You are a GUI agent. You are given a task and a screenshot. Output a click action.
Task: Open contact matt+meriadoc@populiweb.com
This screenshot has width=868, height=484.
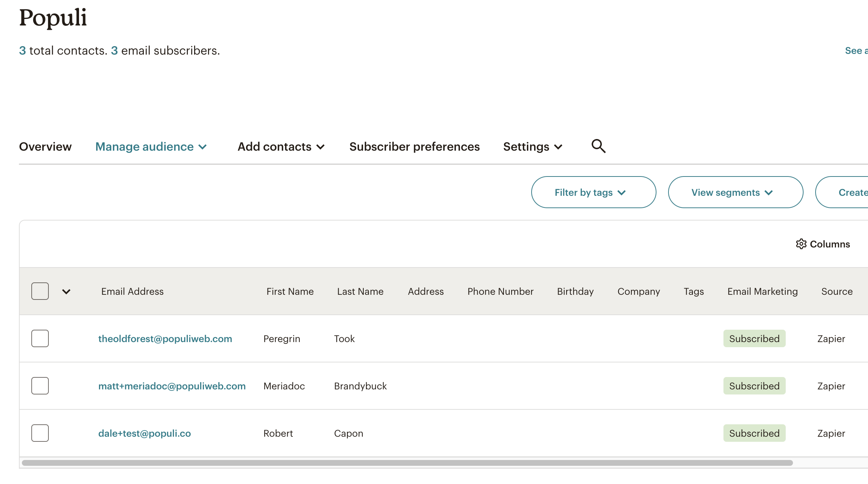(x=172, y=386)
